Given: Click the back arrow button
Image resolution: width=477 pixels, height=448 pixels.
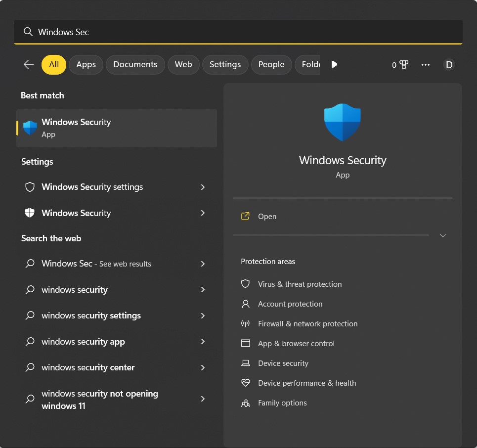Looking at the screenshot, I should coord(28,64).
